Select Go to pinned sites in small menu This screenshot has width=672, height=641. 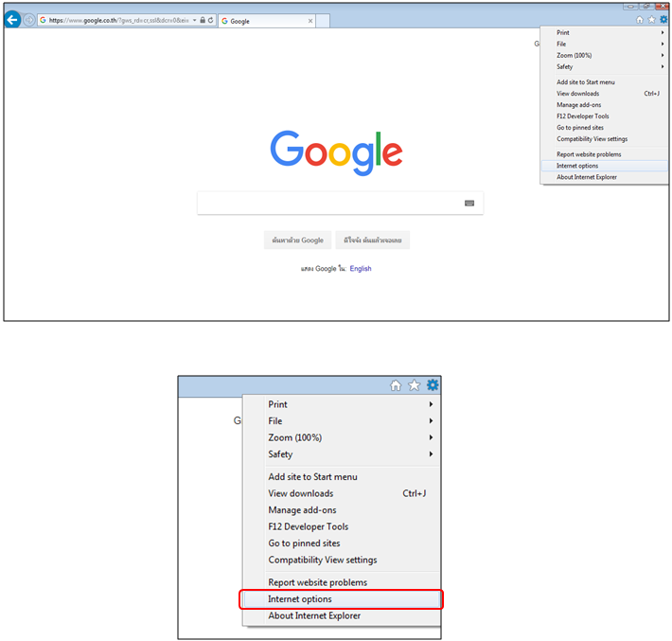(x=604, y=127)
